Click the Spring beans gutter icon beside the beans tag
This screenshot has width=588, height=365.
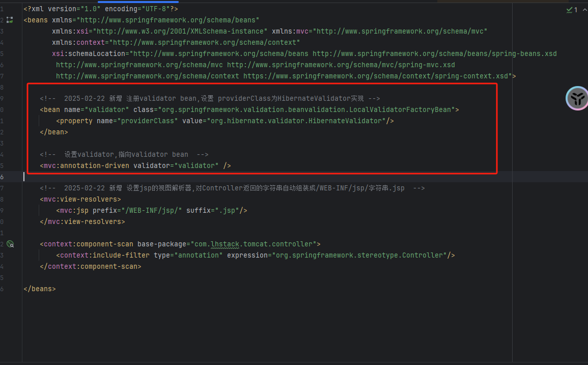pos(10,20)
